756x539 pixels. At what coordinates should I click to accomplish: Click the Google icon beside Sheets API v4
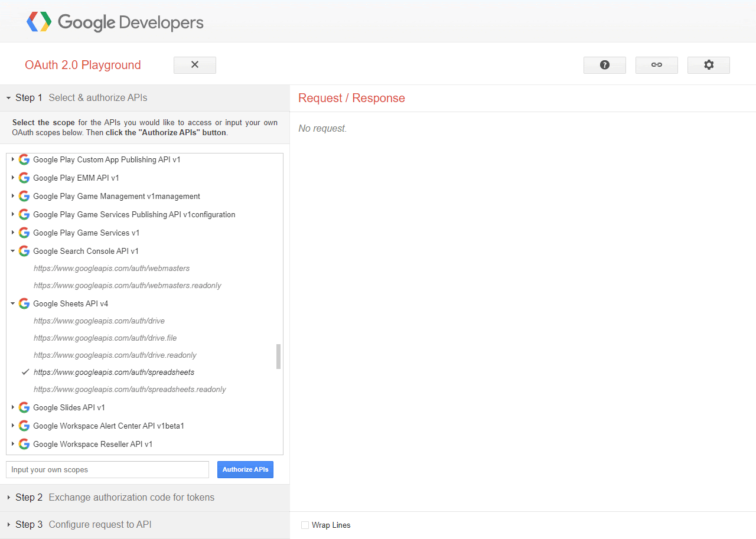tap(24, 303)
